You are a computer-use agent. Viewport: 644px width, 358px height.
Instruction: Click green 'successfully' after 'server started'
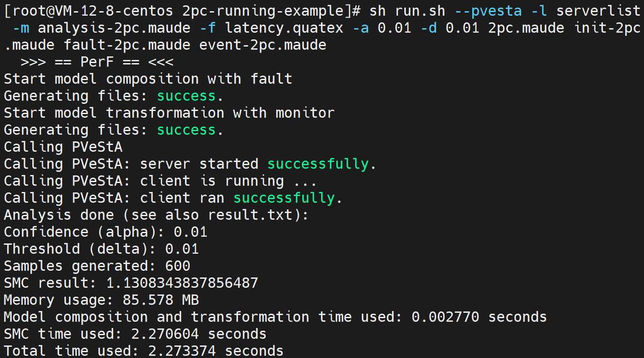[318, 164]
